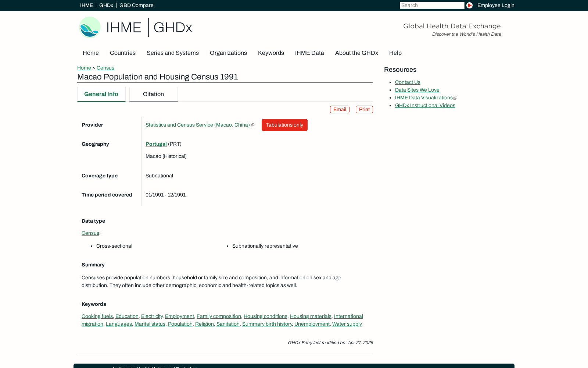Open the Education keyword link

[x=127, y=316]
